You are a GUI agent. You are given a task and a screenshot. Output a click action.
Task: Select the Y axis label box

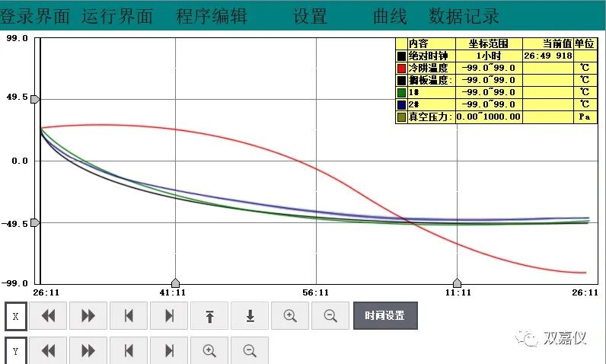pos(16,350)
